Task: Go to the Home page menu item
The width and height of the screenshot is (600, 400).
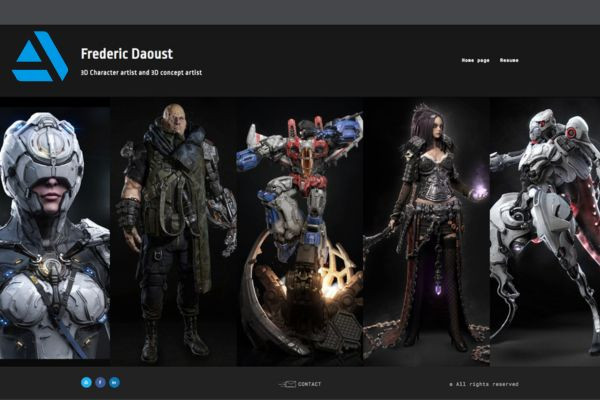Action: [x=475, y=60]
